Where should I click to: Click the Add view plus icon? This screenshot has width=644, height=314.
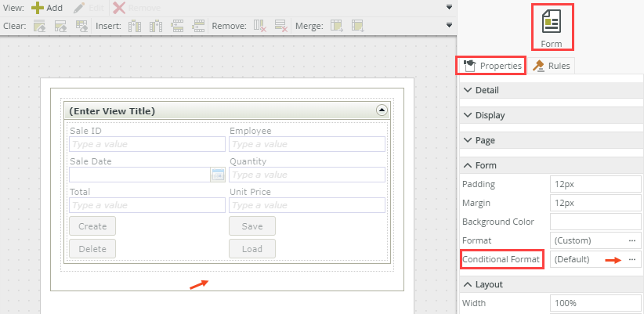point(38,8)
